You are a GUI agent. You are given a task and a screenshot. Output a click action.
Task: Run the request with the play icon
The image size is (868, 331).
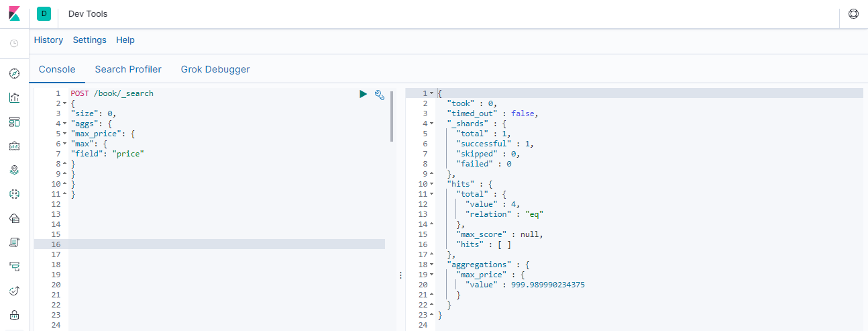pyautogui.click(x=363, y=94)
